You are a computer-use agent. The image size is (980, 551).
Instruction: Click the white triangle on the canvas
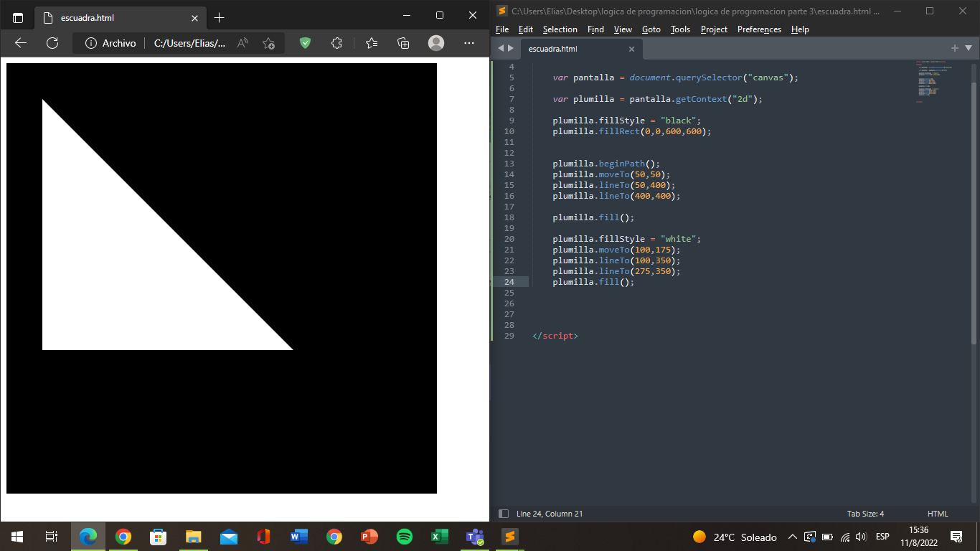pos(126,267)
